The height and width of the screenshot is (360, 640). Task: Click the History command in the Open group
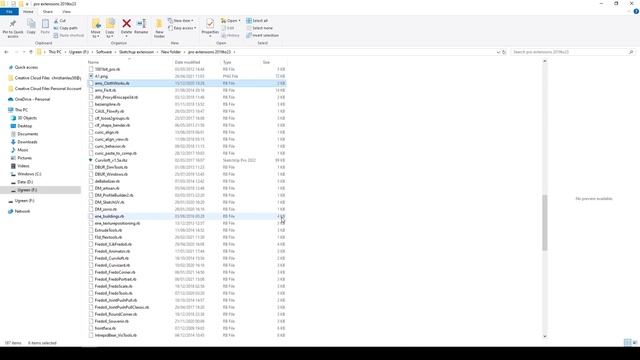click(x=230, y=36)
